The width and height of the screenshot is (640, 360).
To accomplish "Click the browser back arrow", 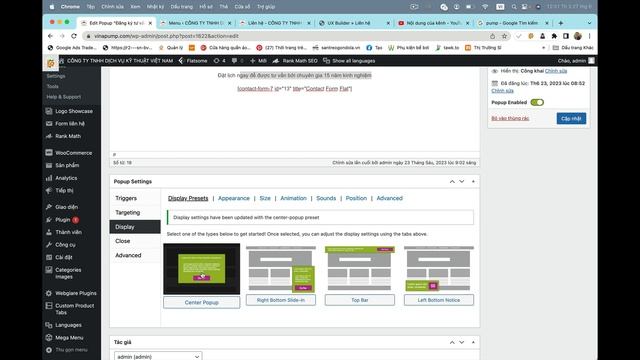I will point(50,36).
